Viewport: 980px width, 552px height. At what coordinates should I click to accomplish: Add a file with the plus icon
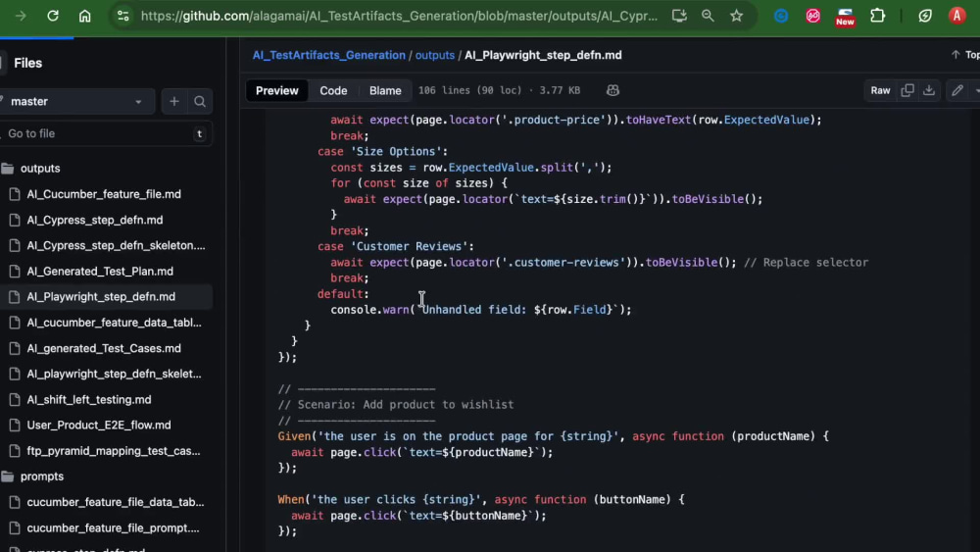[174, 101]
